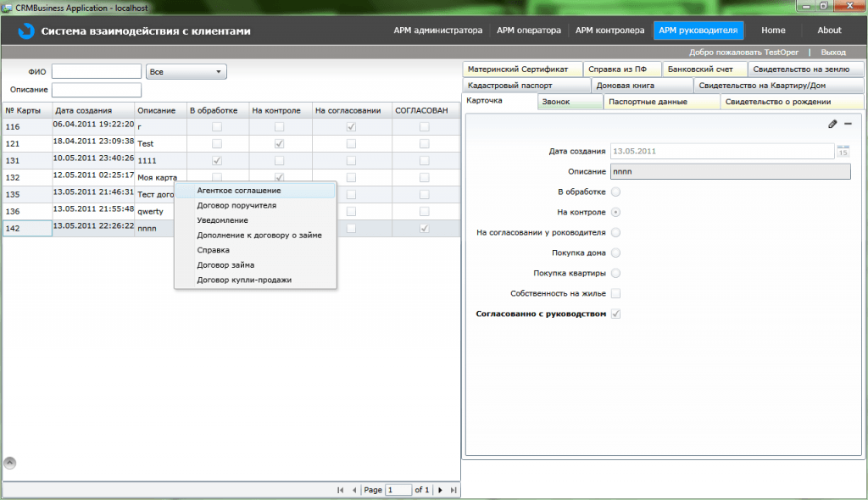The height and width of the screenshot is (500, 868).
Task: Toggle В обработке checkbox for card 131
Action: point(217,160)
